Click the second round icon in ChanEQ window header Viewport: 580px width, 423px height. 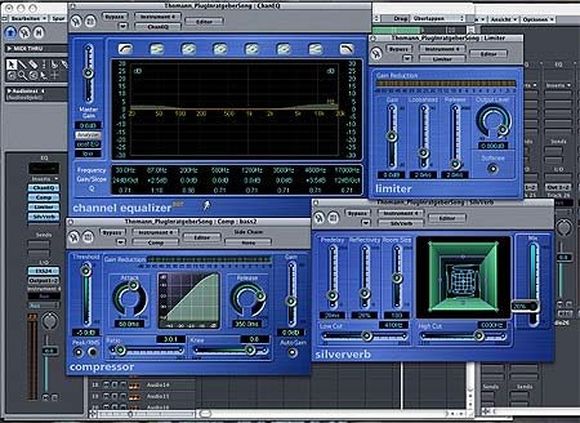click(90, 21)
